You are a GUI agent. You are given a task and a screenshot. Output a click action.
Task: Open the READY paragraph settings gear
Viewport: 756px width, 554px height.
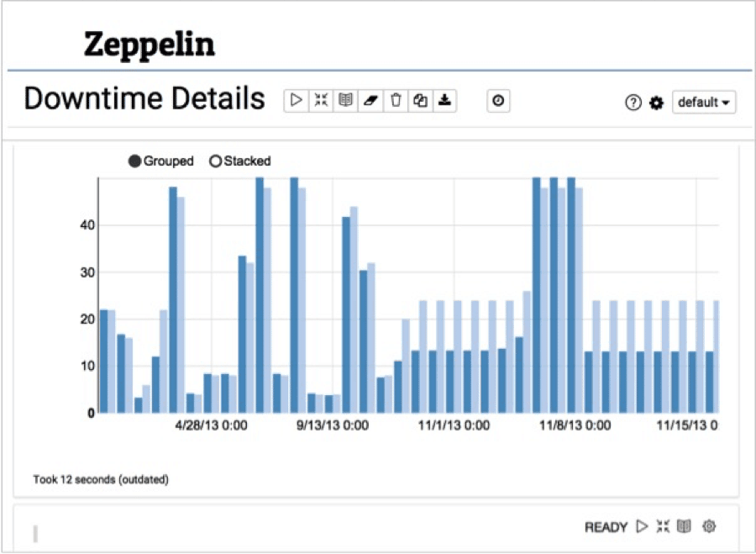[x=709, y=526]
